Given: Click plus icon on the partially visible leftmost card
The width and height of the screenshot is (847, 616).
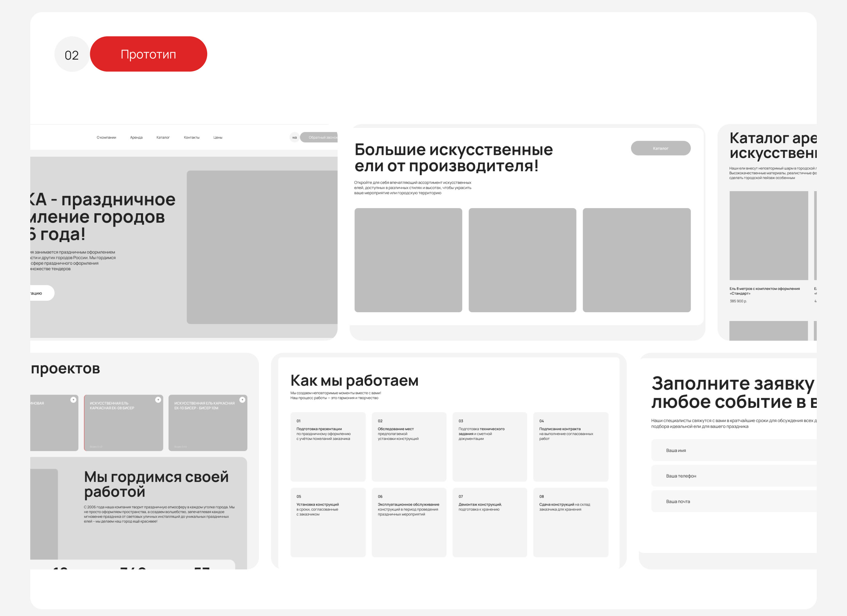Looking at the screenshot, I should click(73, 400).
